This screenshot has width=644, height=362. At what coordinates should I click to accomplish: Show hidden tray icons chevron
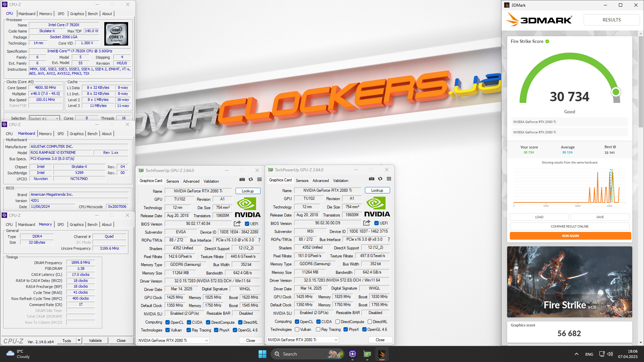576,354
